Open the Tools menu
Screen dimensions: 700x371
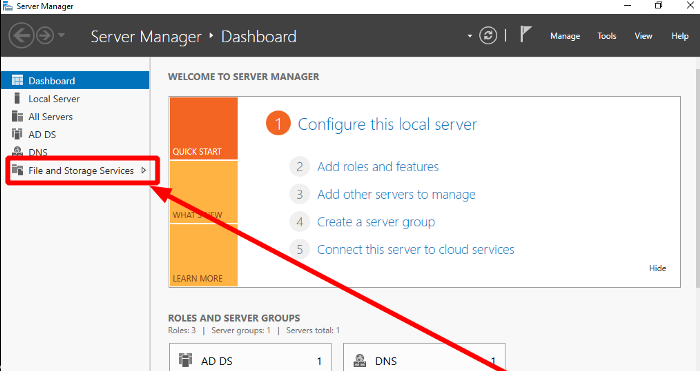[607, 36]
